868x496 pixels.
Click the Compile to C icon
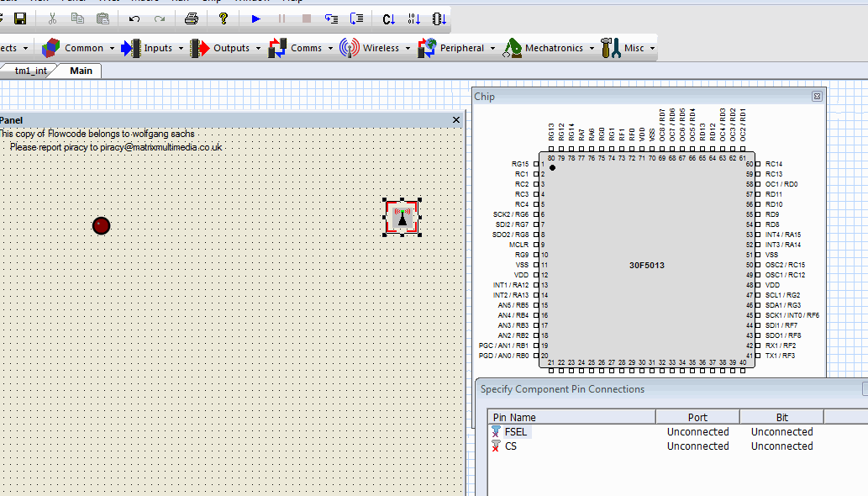[388, 18]
